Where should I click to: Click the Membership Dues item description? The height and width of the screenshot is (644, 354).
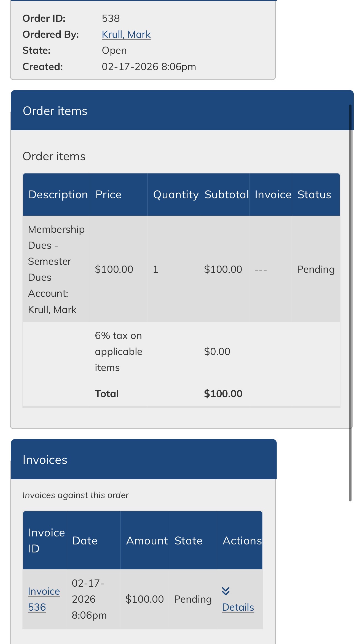coord(56,269)
